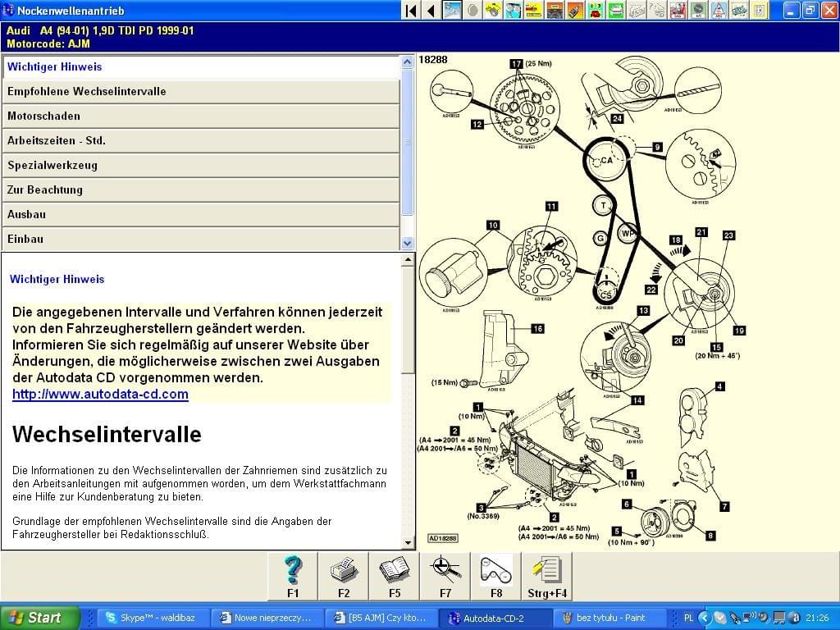
Task: Click the section list scroll-down arrow
Action: click(x=407, y=243)
